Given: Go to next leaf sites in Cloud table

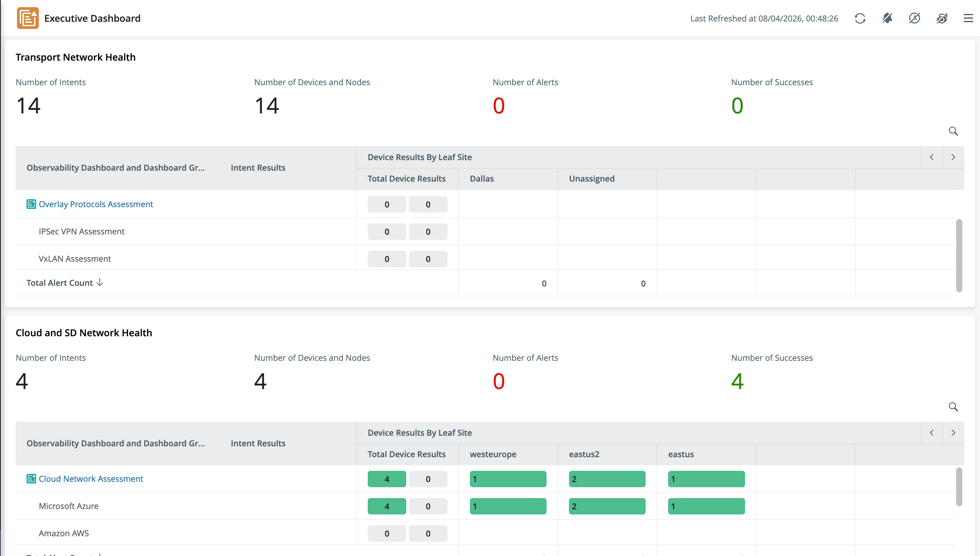Looking at the screenshot, I should click(x=953, y=433).
